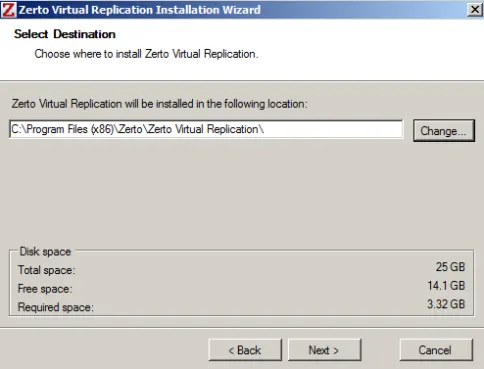The image size is (484, 369).
Task: Click the Zerto Z logo icon in title bar
Action: 8,9
